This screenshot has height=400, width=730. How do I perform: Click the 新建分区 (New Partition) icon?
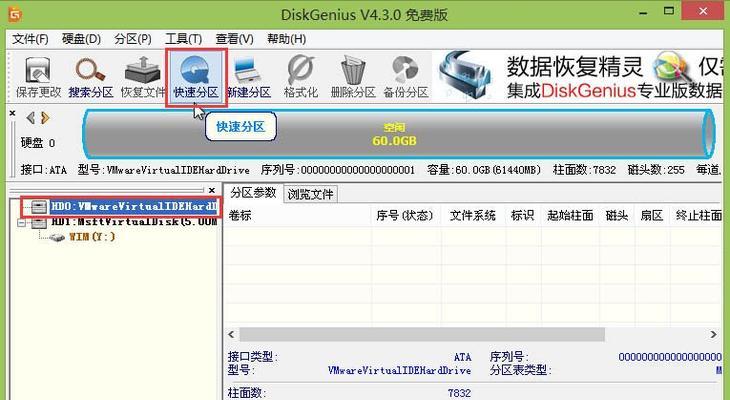coord(249,77)
